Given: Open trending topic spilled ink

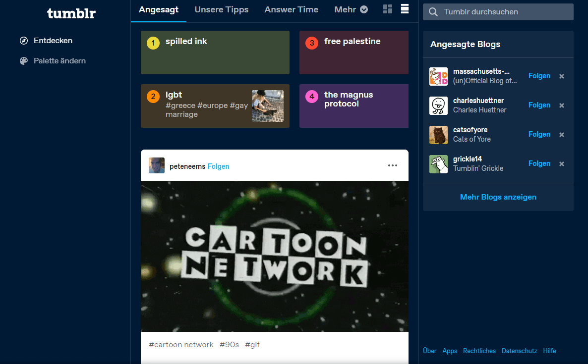Looking at the screenshot, I should coord(215,52).
